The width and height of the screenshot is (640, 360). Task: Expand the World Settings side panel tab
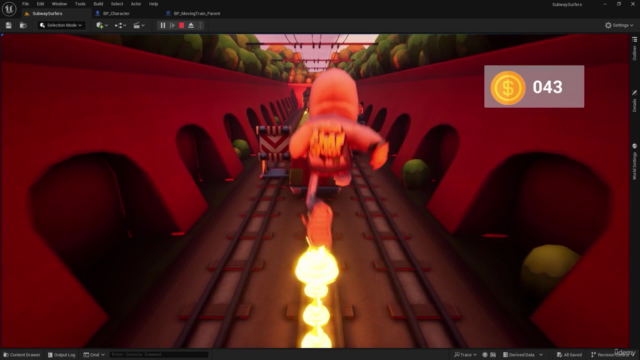point(635,162)
